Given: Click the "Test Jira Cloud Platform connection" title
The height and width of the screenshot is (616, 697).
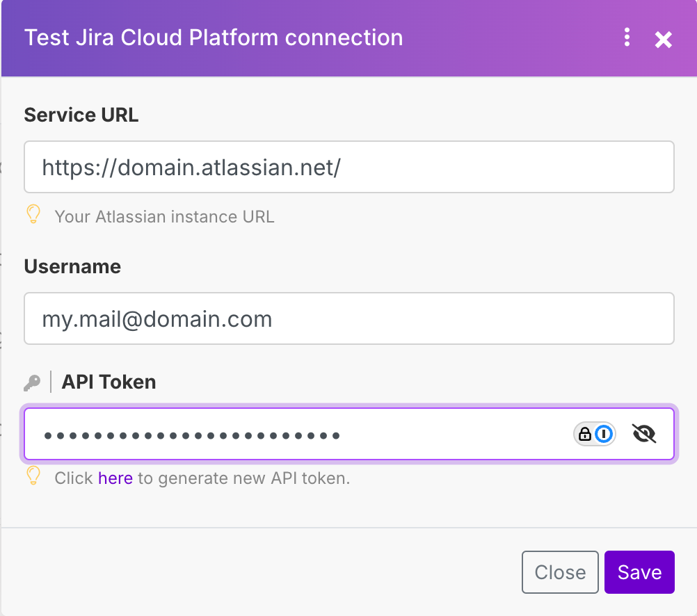Looking at the screenshot, I should click(x=214, y=38).
